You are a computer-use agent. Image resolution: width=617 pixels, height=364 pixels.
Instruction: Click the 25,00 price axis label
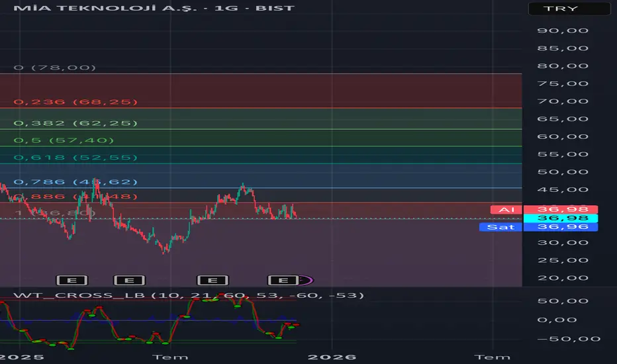click(563, 261)
